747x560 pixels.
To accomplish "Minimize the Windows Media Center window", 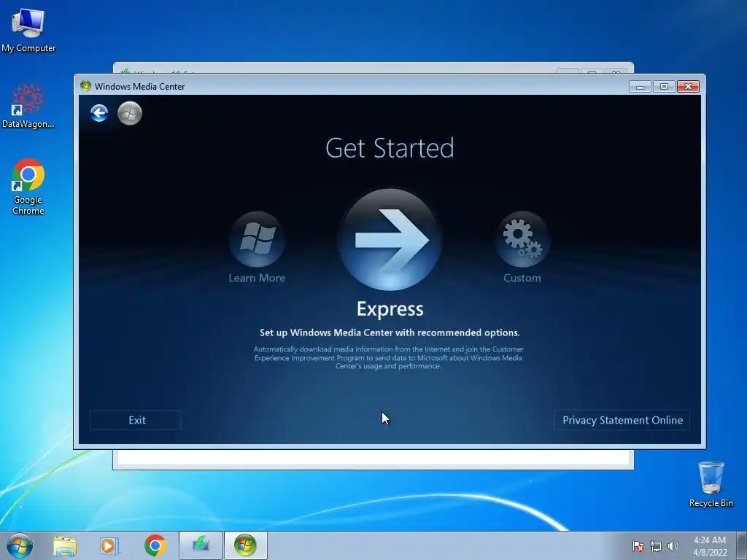I will tap(640, 87).
